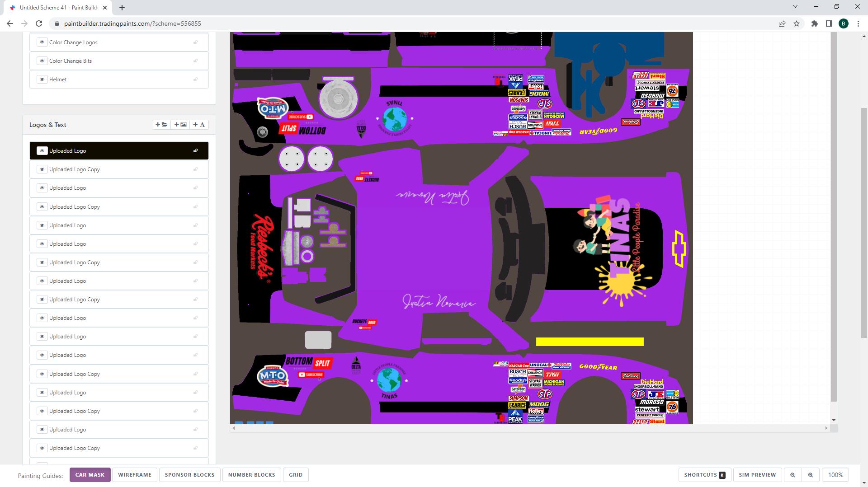868x487 pixels.
Task: Add a new text layer
Action: 199,125
